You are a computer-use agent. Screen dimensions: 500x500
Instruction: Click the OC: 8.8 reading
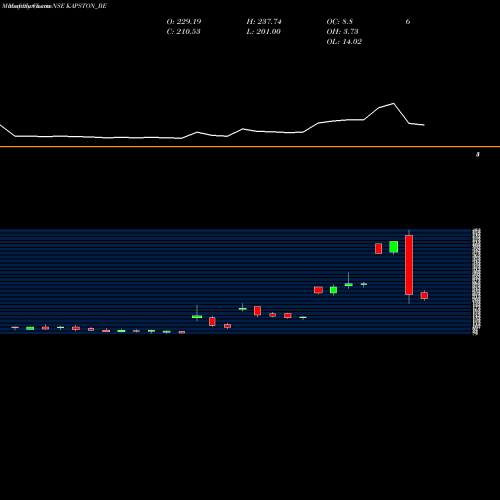point(339,21)
